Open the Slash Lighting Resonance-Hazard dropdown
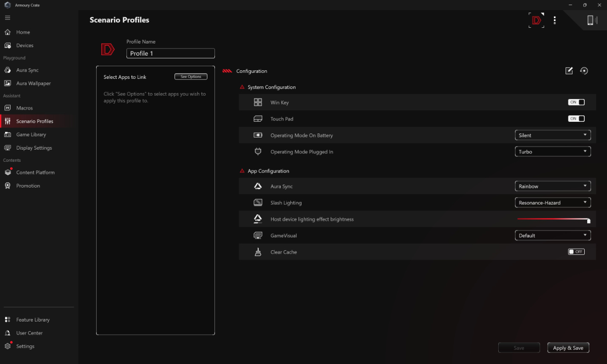607x364 pixels. pyautogui.click(x=553, y=203)
